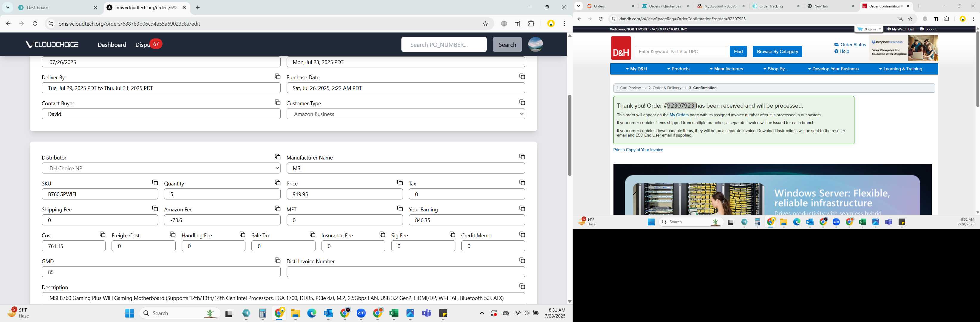Click the D&H Find button
Image resolution: width=980 pixels, height=322 pixels.
pos(738,52)
